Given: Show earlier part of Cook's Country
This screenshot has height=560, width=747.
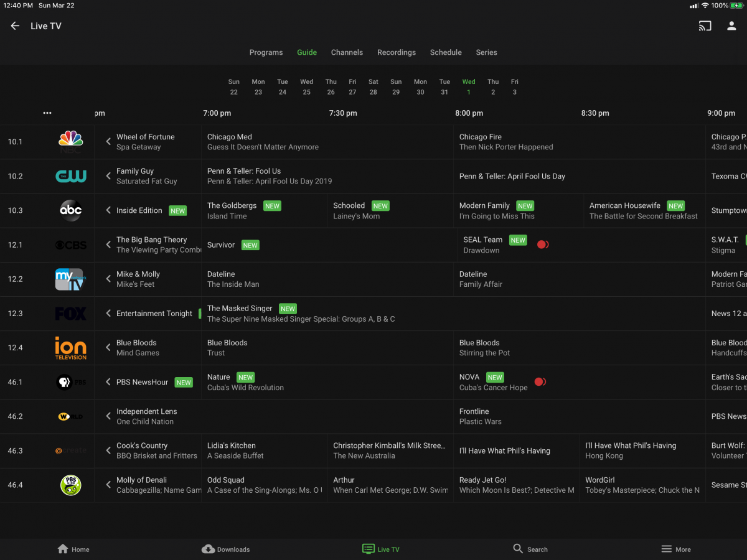Looking at the screenshot, I should pos(108,450).
